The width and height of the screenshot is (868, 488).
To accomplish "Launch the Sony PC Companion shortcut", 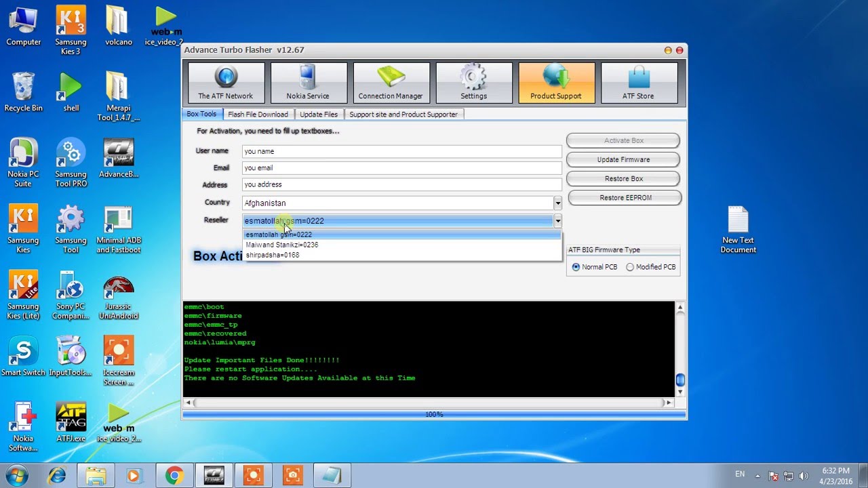I will (x=71, y=296).
